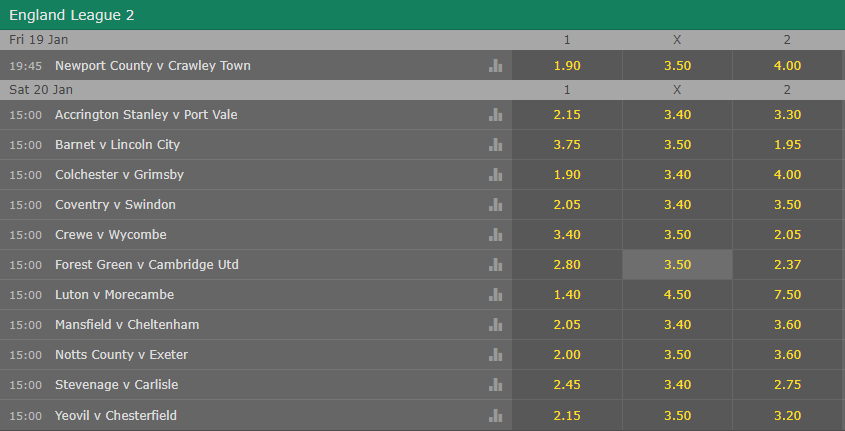Select draw odds 3.50 for Forest Green match

[677, 265]
